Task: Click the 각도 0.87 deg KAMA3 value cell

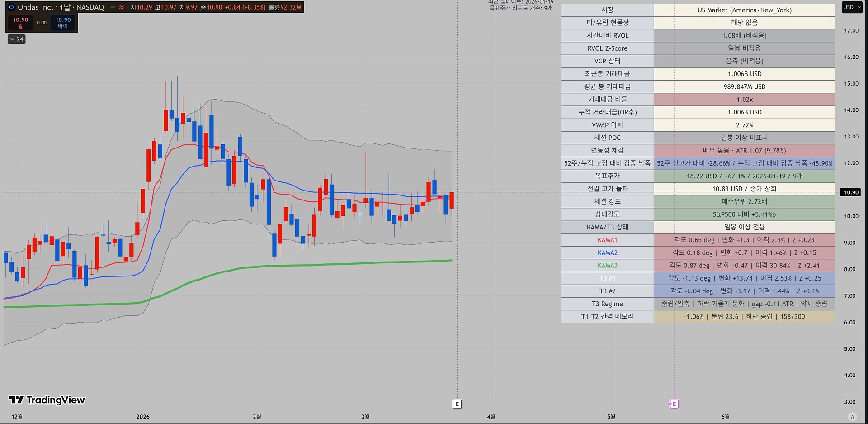Action: click(x=744, y=266)
